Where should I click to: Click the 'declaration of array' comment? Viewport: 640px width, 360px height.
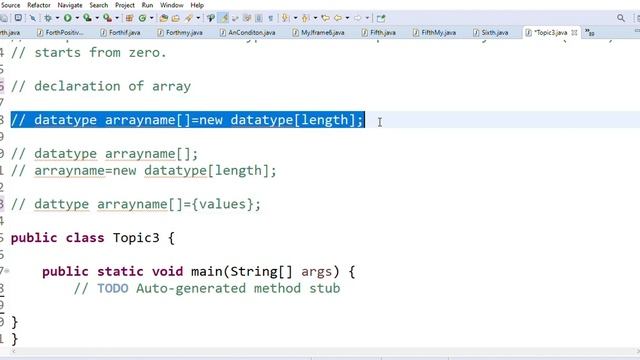101,86
